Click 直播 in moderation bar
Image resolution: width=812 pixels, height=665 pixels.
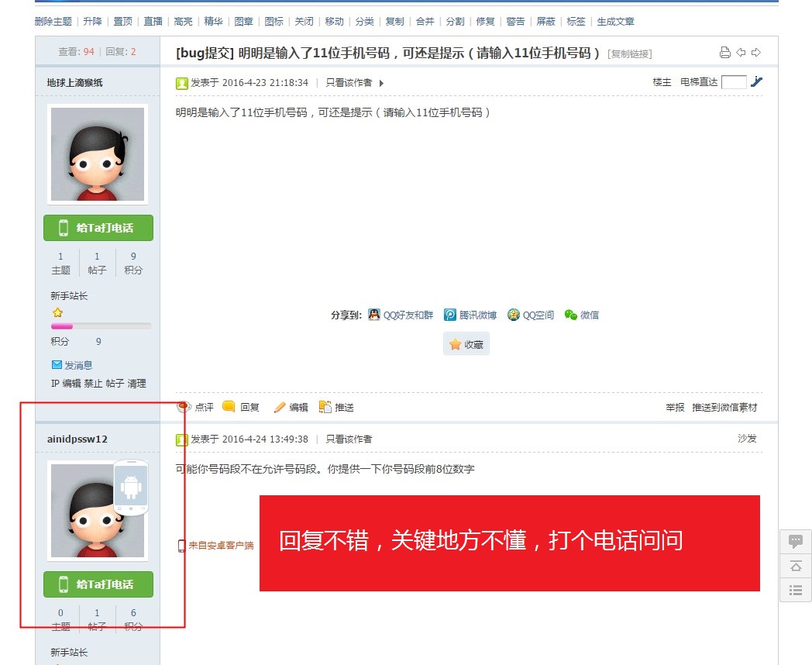(153, 21)
